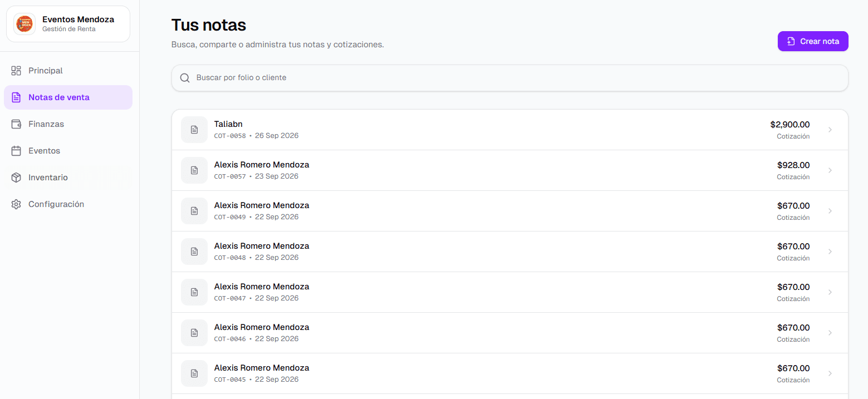Click the Principal dashboard grid icon
Viewport: 868px width, 399px height.
point(16,71)
